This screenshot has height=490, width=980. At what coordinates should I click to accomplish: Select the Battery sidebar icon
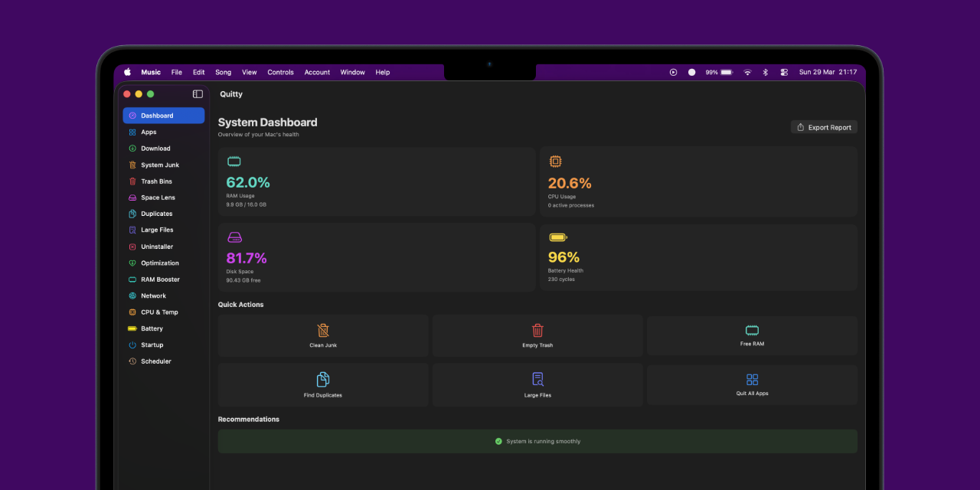coord(132,328)
